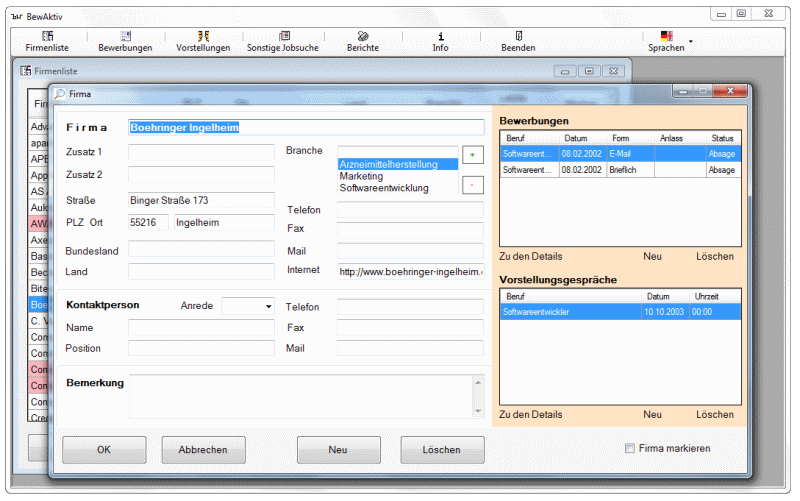Click the Firmenliste window title icon
The width and height of the screenshot is (800, 501).
(26, 71)
